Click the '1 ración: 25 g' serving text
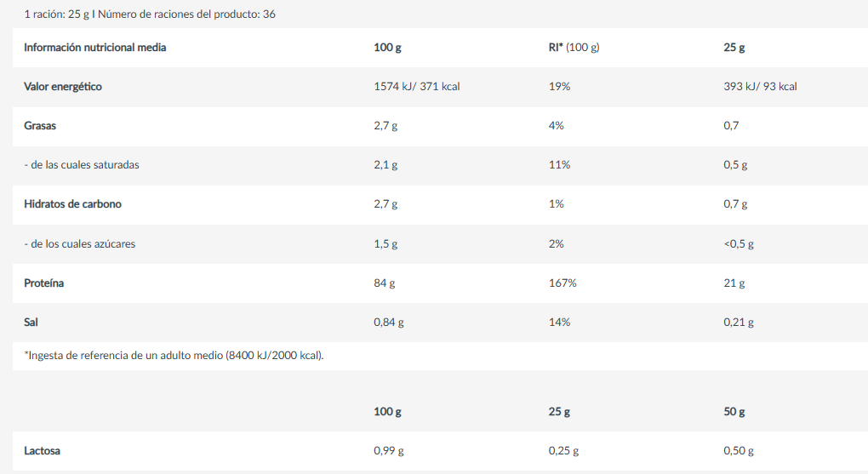The height and width of the screenshot is (474, 868). (x=56, y=14)
